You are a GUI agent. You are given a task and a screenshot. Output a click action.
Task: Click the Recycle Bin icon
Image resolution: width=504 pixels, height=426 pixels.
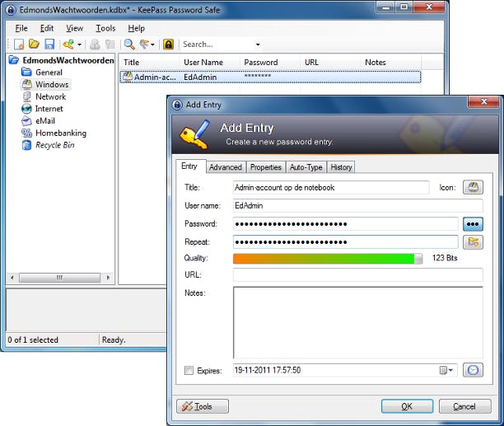pyautogui.click(x=26, y=145)
